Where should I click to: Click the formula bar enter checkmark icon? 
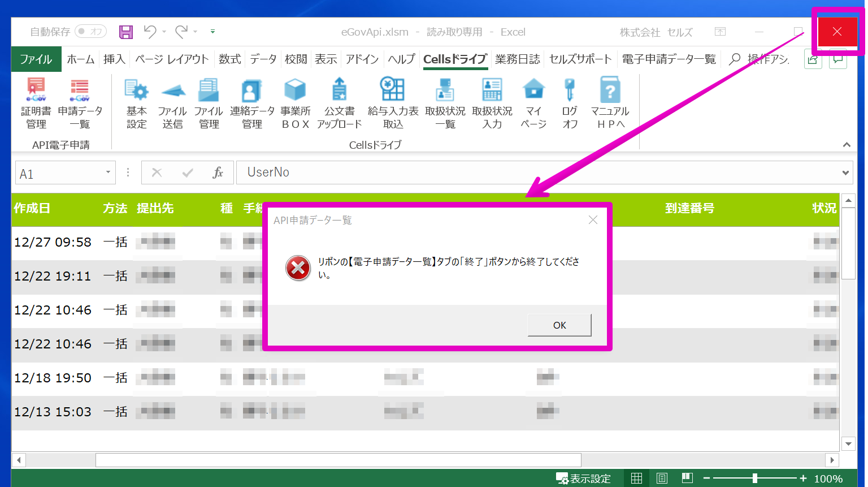(x=188, y=173)
